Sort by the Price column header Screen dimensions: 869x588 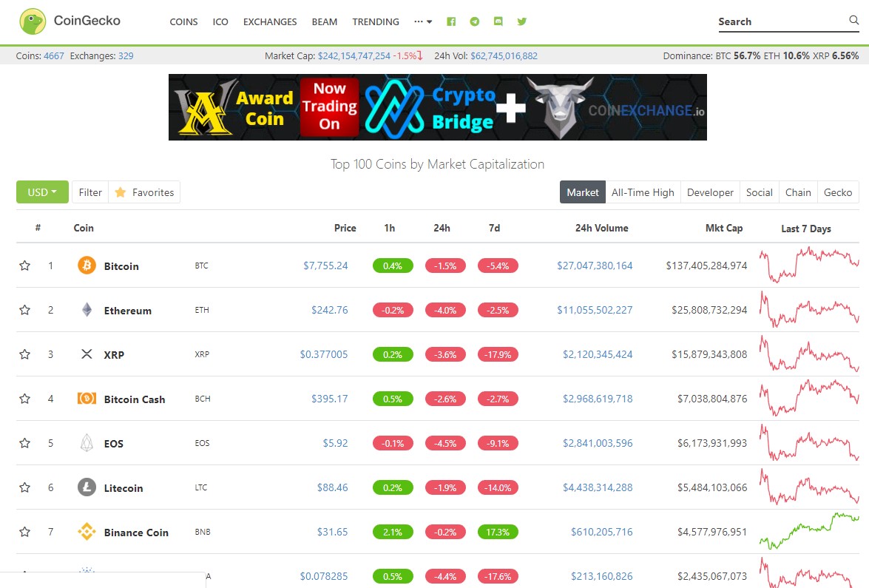[345, 228]
